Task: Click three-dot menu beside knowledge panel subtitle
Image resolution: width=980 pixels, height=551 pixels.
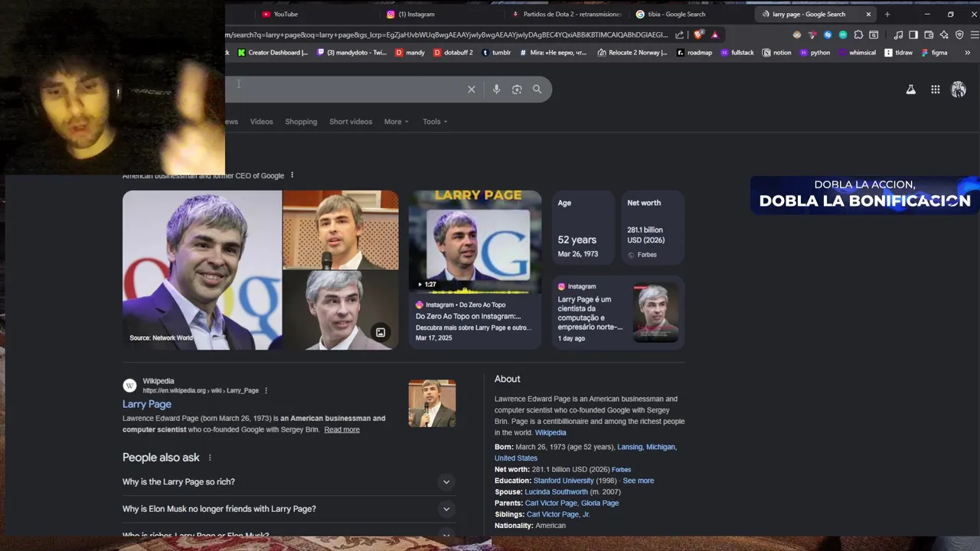Action: [x=292, y=175]
